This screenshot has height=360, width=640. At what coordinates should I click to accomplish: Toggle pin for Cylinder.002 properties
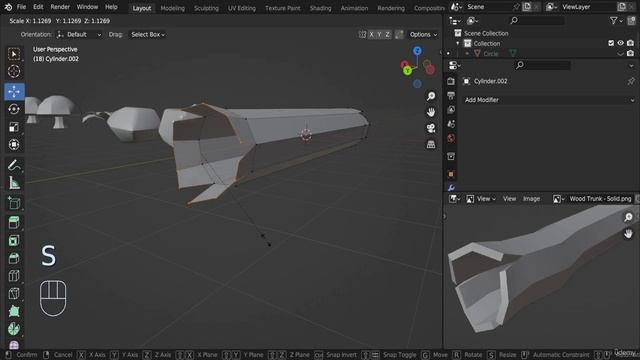631,81
